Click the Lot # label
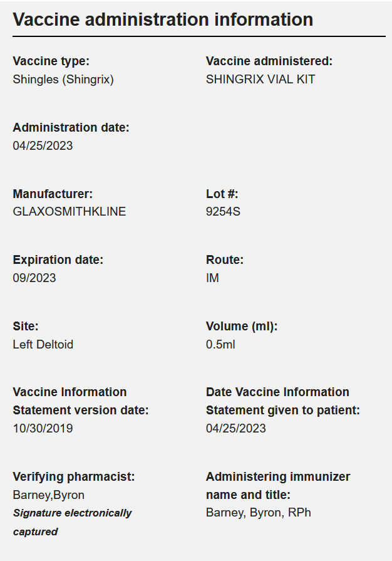The width and height of the screenshot is (392, 561). [x=222, y=194]
